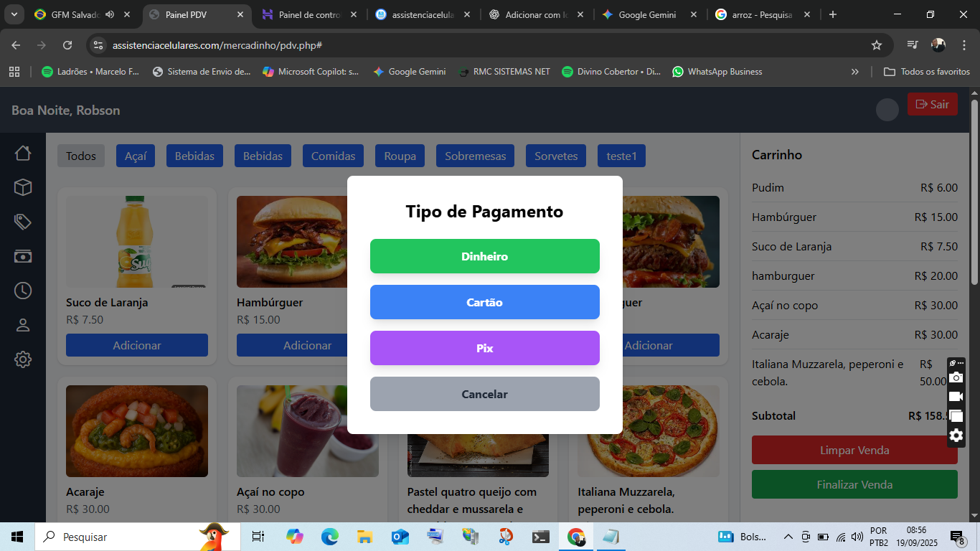The image size is (980, 551).
Task: Open the history clock icon in sidebar
Action: tap(23, 291)
